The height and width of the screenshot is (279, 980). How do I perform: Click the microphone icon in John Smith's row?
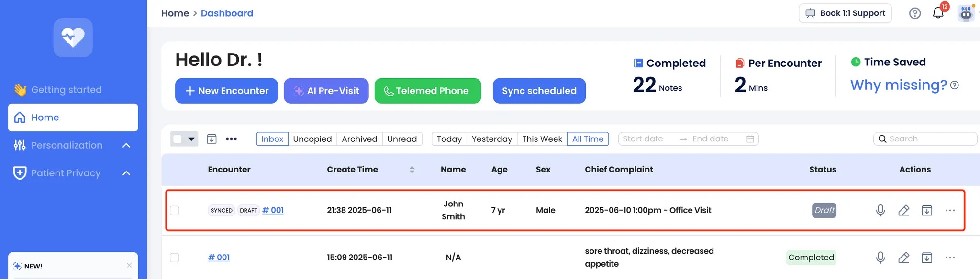(x=880, y=210)
